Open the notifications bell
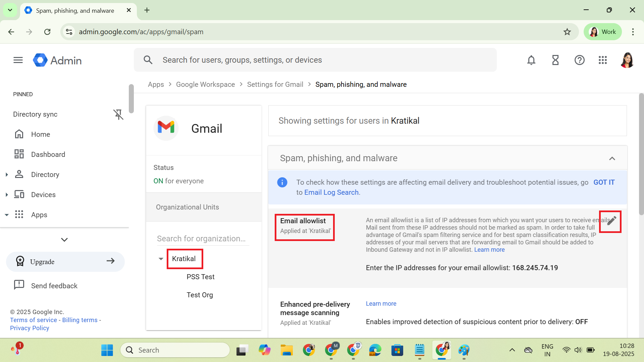This screenshot has height=362, width=644. click(x=531, y=60)
